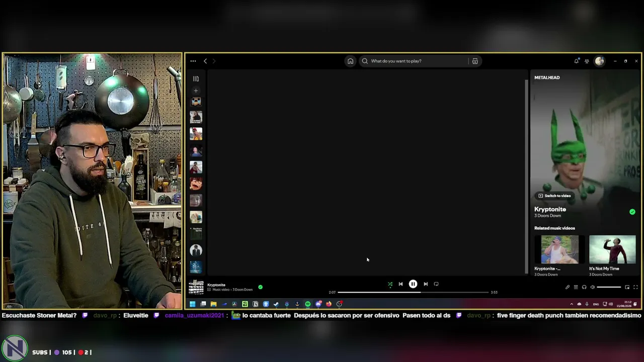
Task: Open File Explorer from the taskbar
Action: pyautogui.click(x=213, y=304)
